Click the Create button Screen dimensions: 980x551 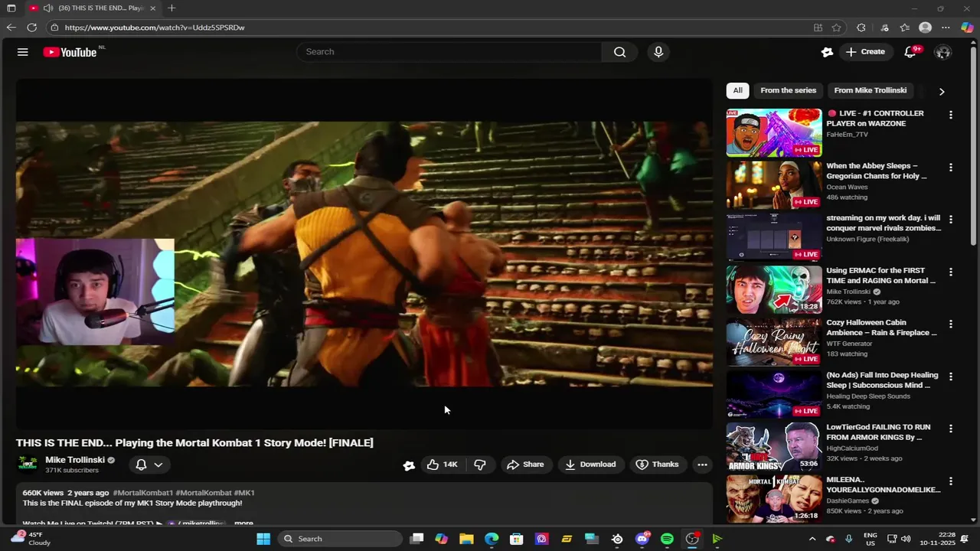pos(865,52)
